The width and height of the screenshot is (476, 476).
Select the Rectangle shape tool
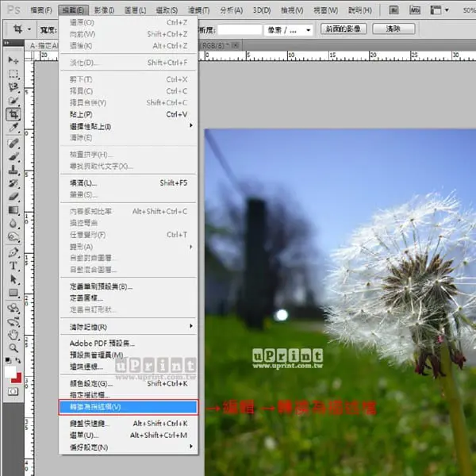[13, 293]
